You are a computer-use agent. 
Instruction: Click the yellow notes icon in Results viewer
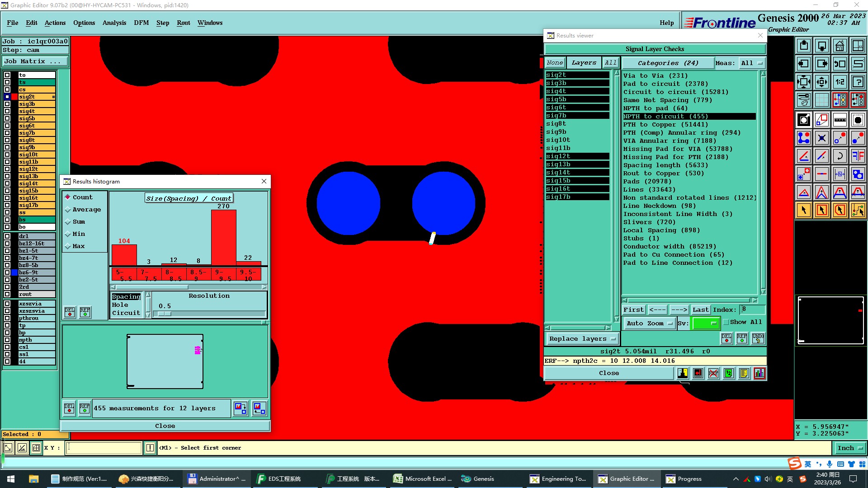coord(744,373)
